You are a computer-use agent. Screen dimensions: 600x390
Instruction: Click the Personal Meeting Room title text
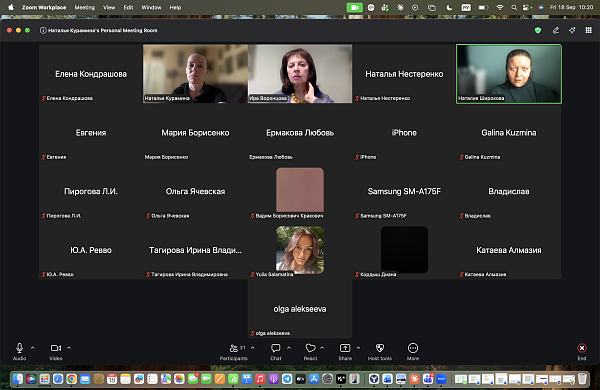tap(103, 30)
